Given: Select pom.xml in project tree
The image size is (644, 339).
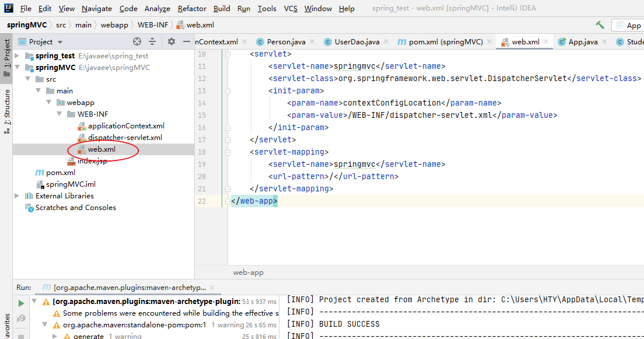Looking at the screenshot, I should [x=61, y=173].
